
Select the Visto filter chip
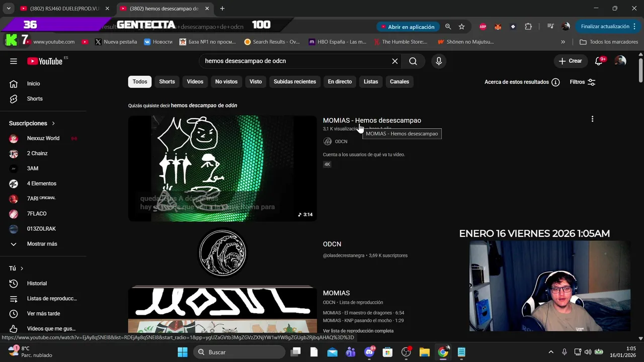point(256,81)
